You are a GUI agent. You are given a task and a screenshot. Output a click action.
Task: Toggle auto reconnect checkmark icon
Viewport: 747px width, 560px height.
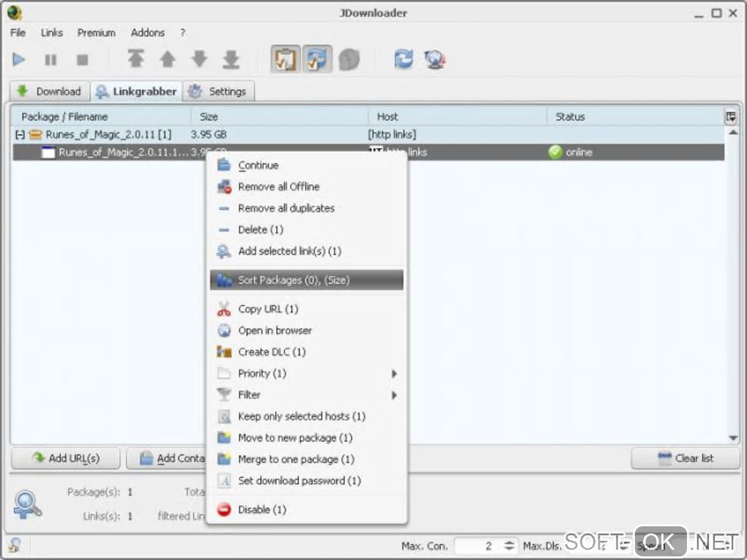317,59
